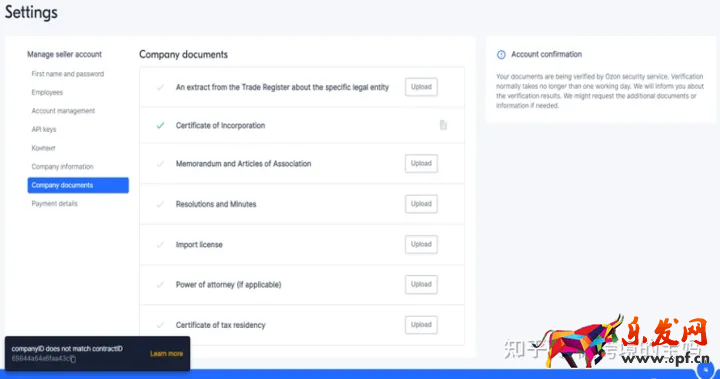The height and width of the screenshot is (379, 720).
Task: Open the chat bubble icon at bottom right
Action: tap(706, 370)
